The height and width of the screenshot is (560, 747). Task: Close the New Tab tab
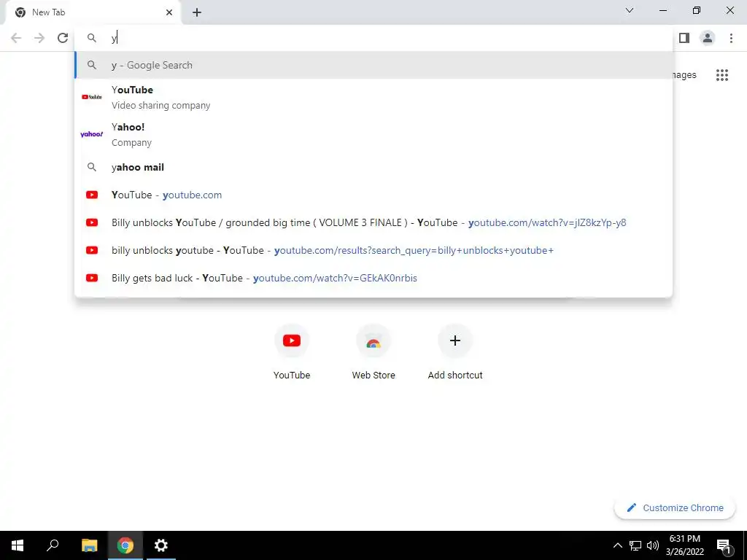click(x=169, y=12)
